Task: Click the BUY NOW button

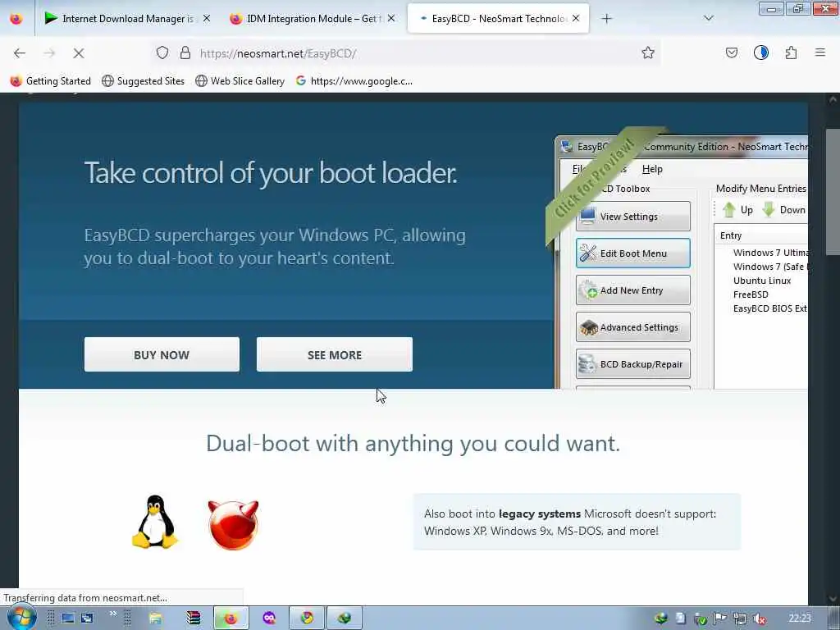Action: [162, 354]
